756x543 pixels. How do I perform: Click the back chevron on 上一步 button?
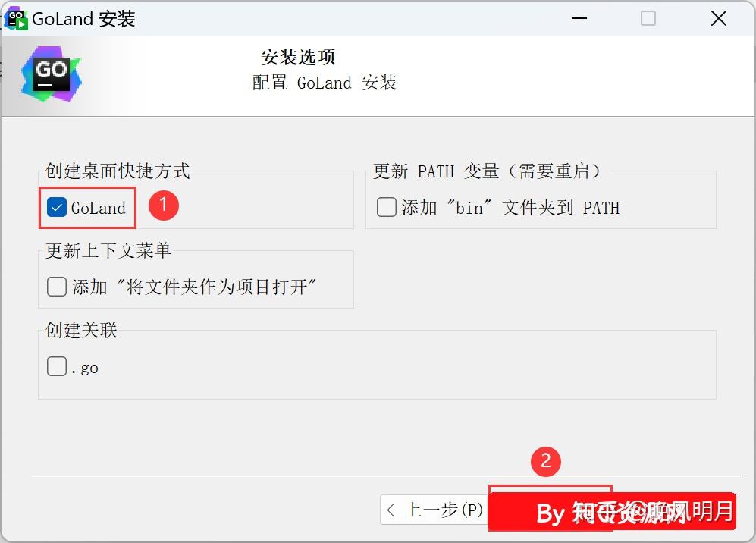[x=394, y=510]
